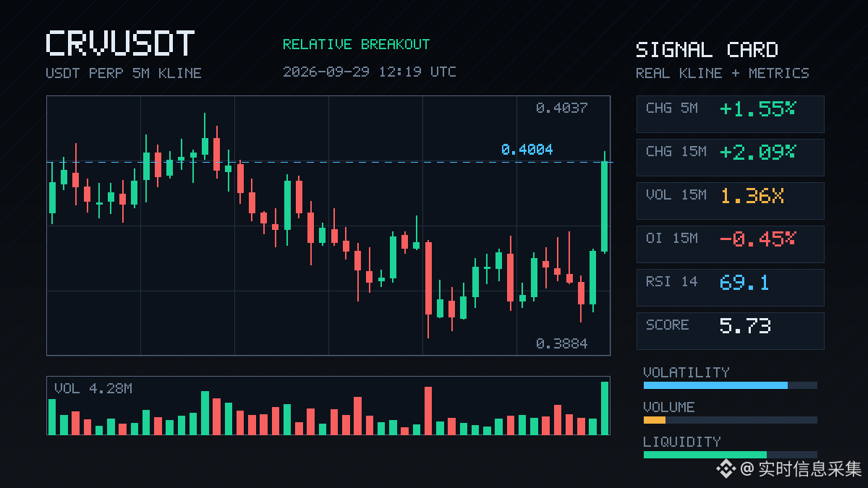This screenshot has width=868, height=488.
Task: Click the SIGNAL CARD heading
Action: pyautogui.click(x=707, y=50)
